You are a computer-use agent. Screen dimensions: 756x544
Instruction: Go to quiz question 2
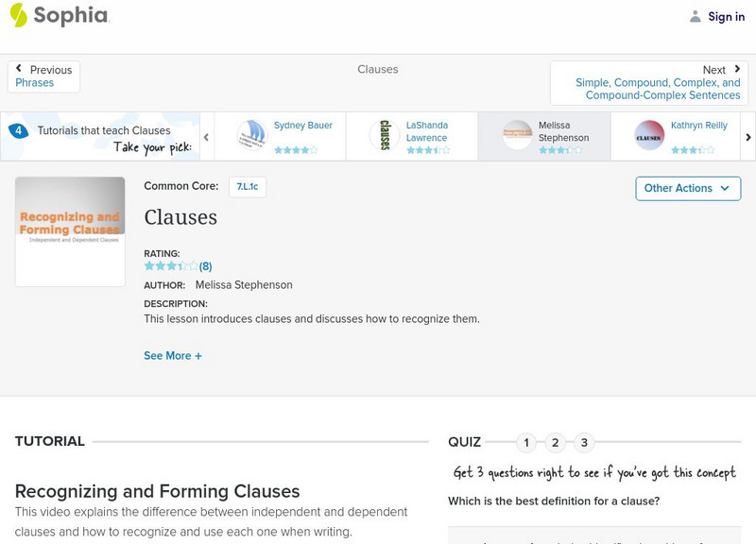coord(556,442)
